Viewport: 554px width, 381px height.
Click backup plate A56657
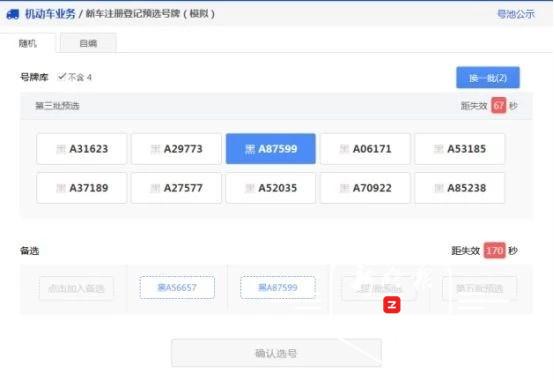coord(177,288)
